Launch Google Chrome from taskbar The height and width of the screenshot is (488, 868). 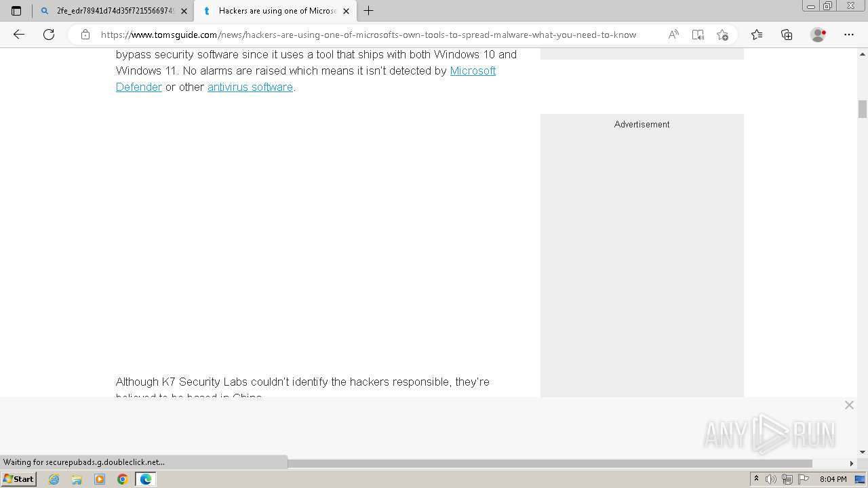[123, 479]
